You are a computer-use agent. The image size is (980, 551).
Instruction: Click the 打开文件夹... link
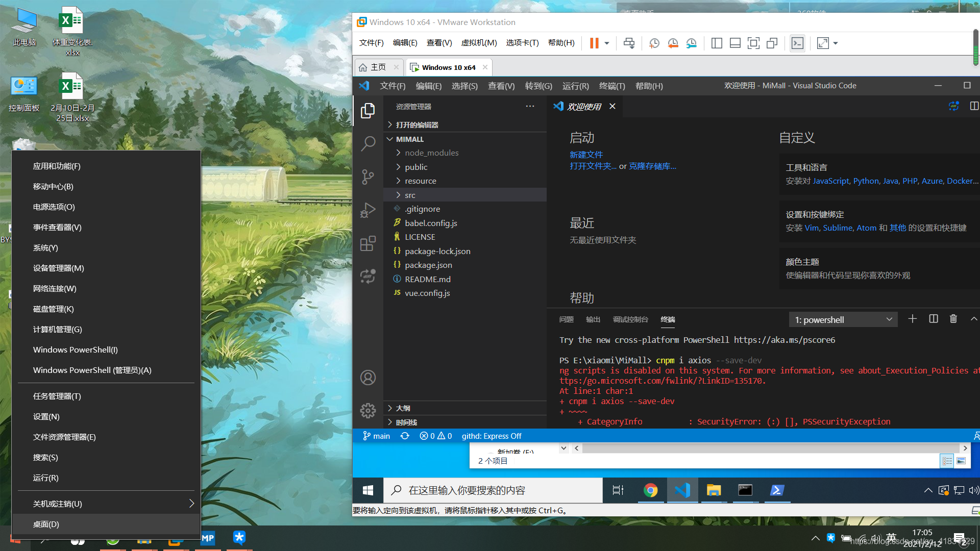coord(593,166)
